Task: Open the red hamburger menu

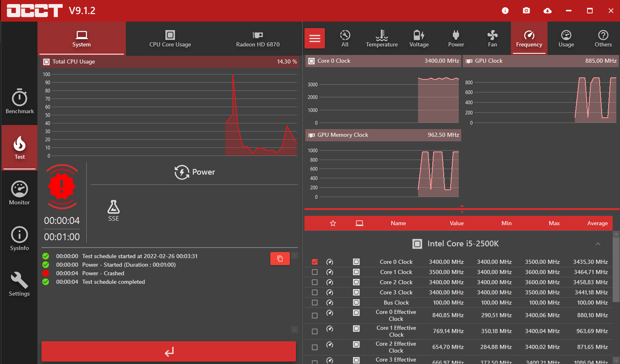Action: tap(315, 38)
